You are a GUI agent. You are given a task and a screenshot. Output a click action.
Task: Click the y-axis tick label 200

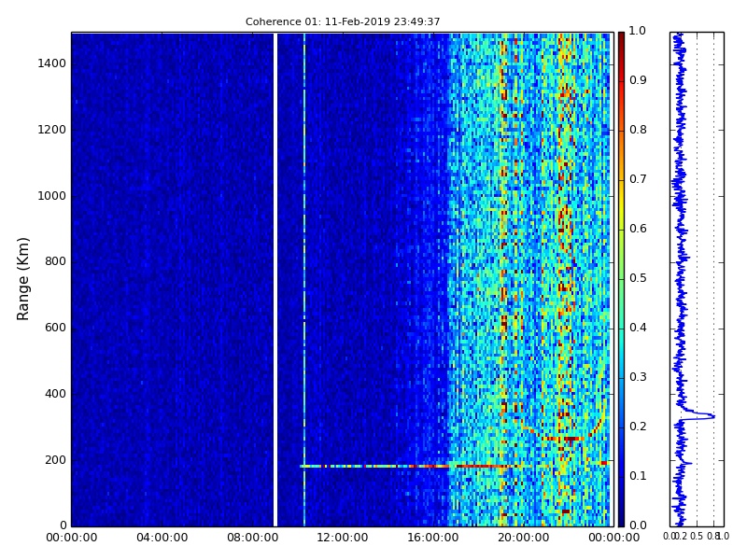tap(55, 460)
